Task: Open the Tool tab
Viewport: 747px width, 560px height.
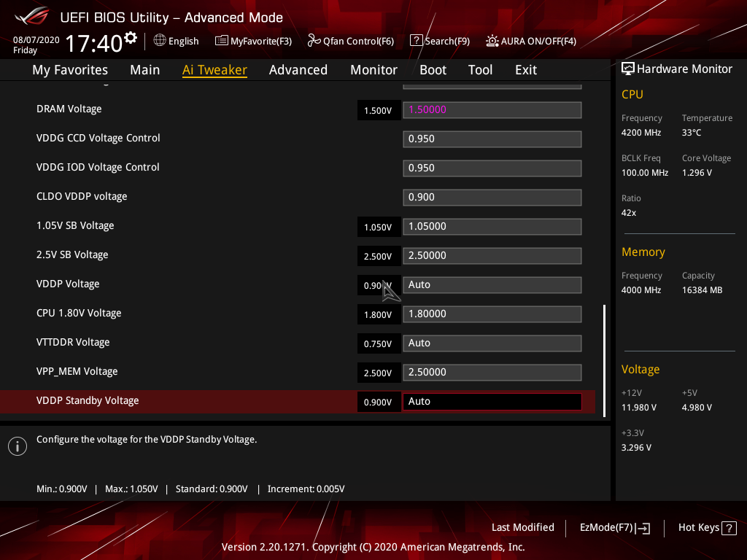Action: [480, 70]
